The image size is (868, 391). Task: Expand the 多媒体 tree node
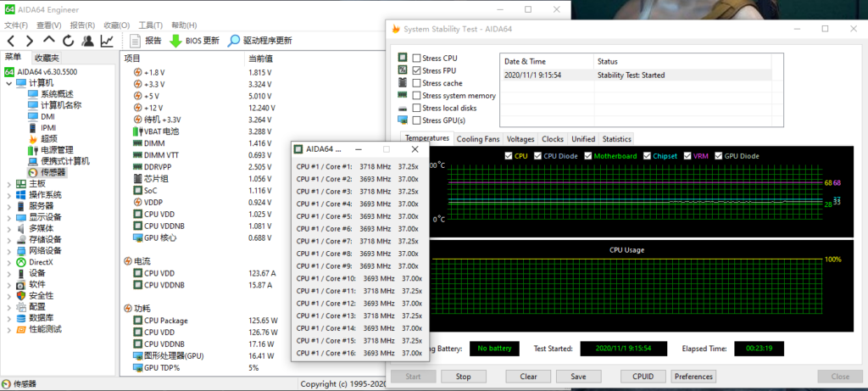[8, 228]
